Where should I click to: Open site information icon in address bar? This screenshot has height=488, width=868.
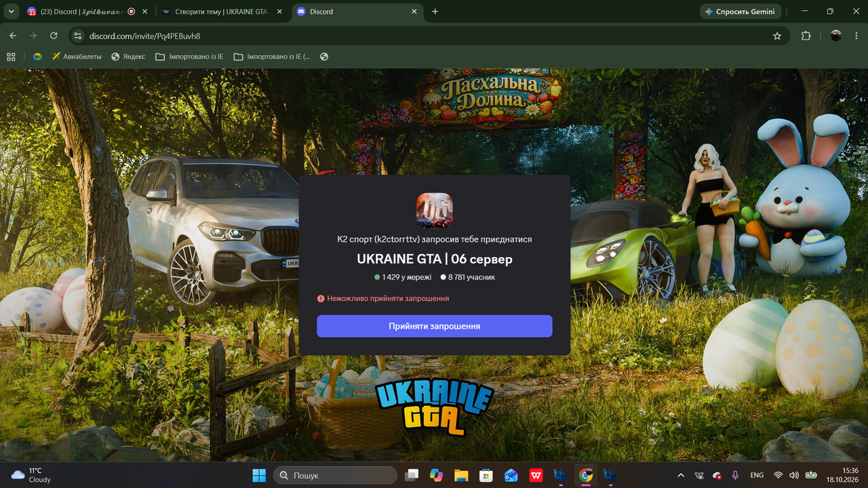click(x=78, y=36)
